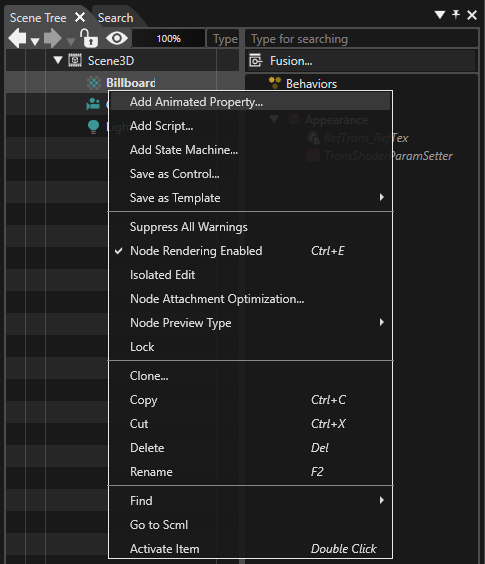
Task: Click the Behaviors icon
Action: [x=275, y=83]
